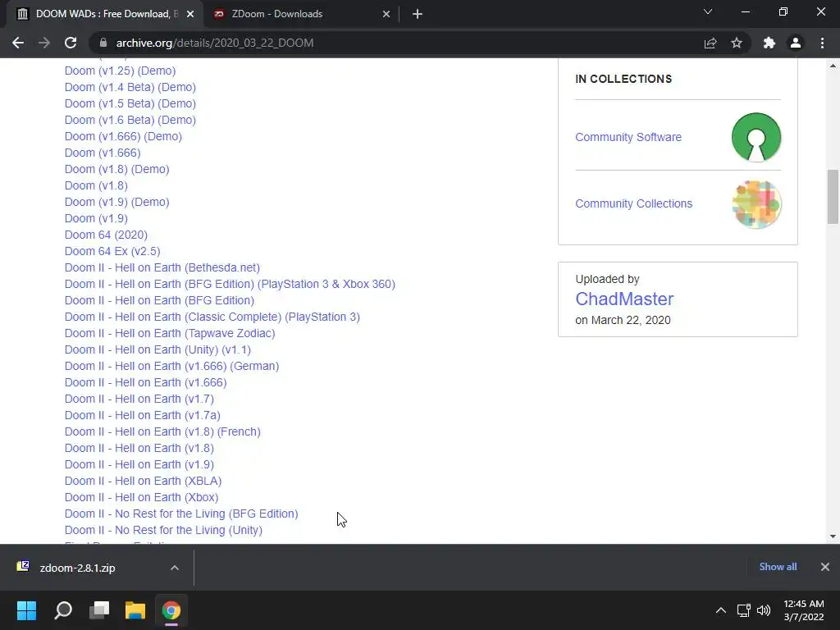Click 'Doom (v1.666) (Demo)'
Viewport: 840px width, 630px height.
pos(123,137)
